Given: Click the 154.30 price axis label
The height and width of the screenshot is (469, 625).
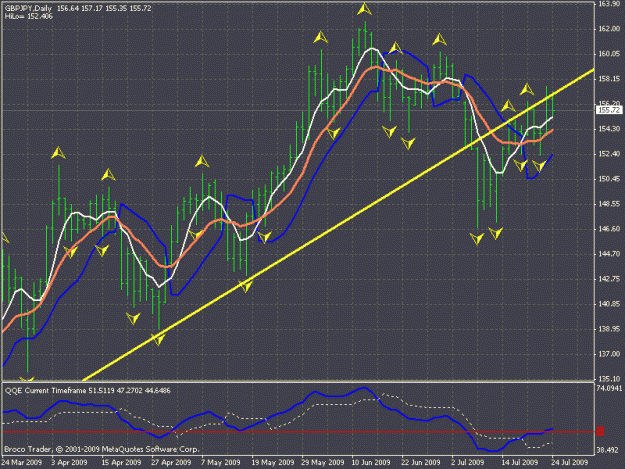Looking at the screenshot, I should [x=609, y=129].
